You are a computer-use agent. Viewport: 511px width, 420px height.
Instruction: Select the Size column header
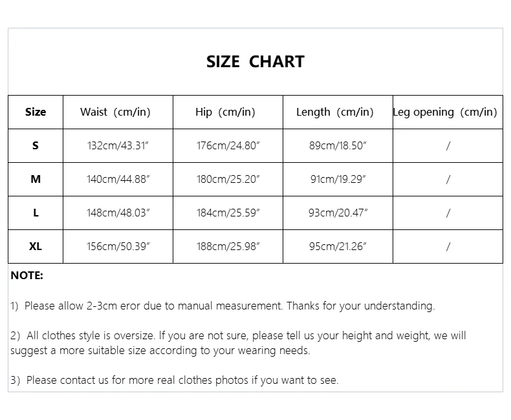coord(36,112)
